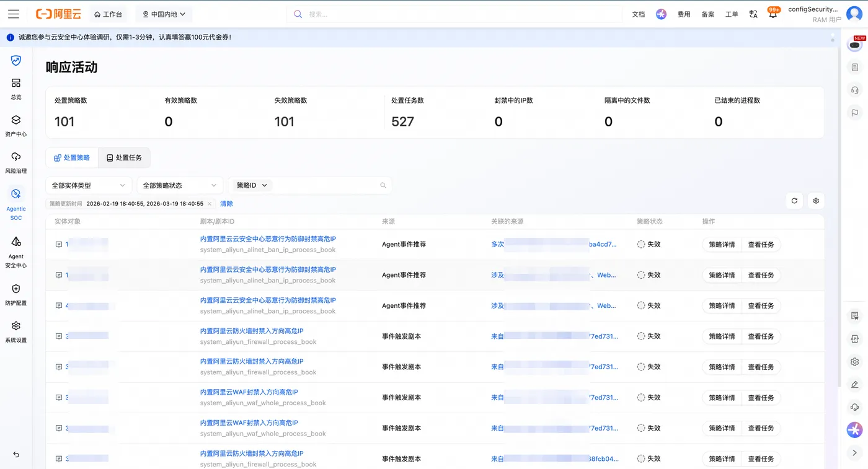Viewport: 868px width, 469px height.
Task: Open the 全部策略状态 dropdown
Action: [x=180, y=185]
